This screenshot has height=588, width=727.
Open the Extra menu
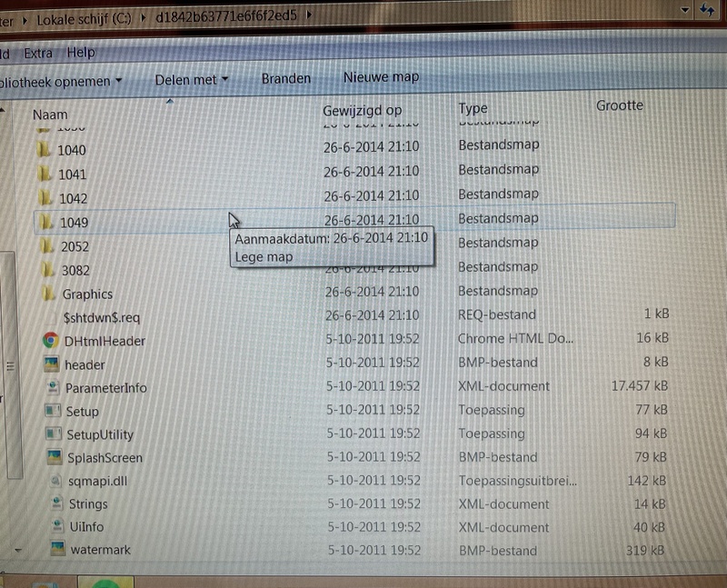point(38,54)
